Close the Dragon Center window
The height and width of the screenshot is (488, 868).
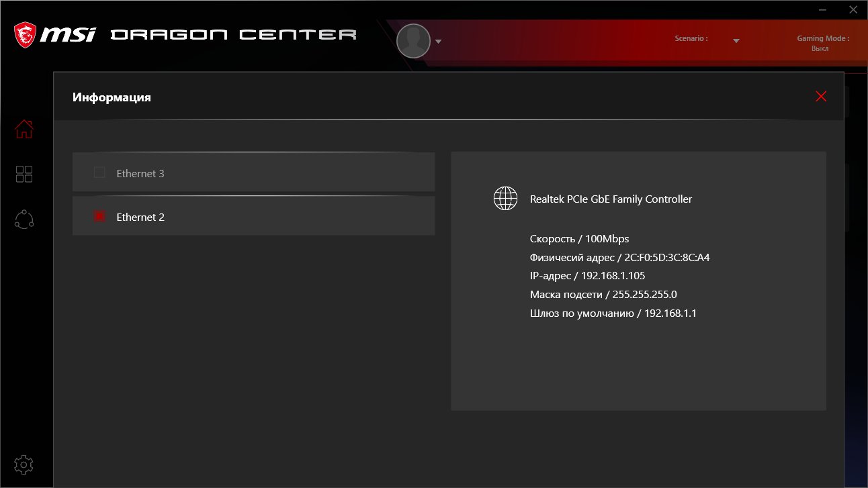tap(853, 10)
